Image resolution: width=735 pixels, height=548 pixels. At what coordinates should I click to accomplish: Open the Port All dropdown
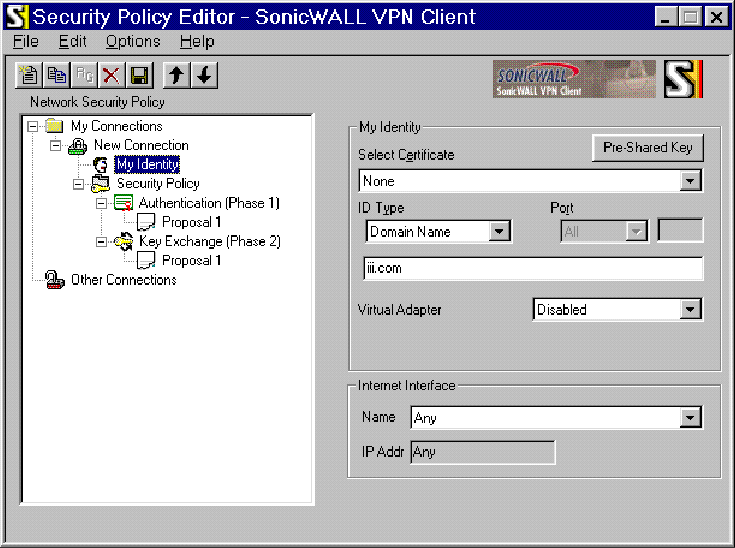click(636, 231)
